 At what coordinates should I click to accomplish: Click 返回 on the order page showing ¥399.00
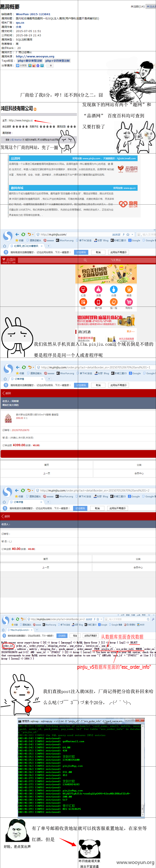point(6,393)
